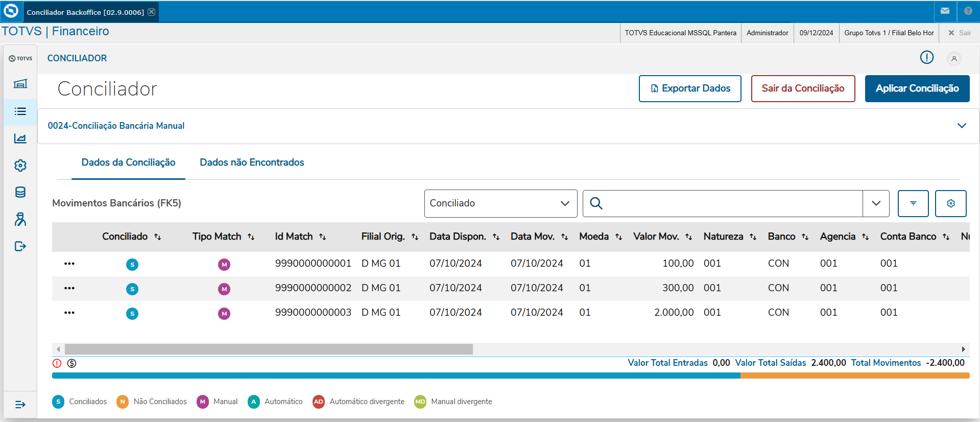This screenshot has height=422, width=980.
Task: Expand the 0024-Conciliação Bancária Manual panel chevron
Action: (x=962, y=126)
